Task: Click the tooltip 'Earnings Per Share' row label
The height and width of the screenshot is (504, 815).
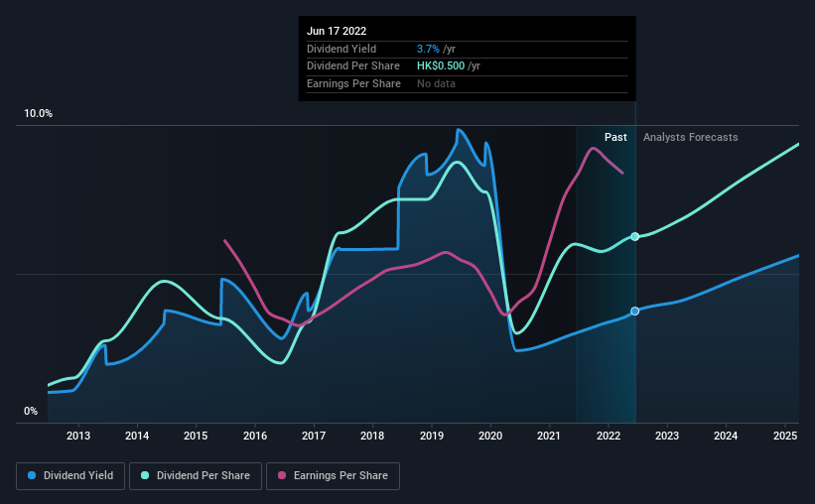Action: pyautogui.click(x=354, y=83)
